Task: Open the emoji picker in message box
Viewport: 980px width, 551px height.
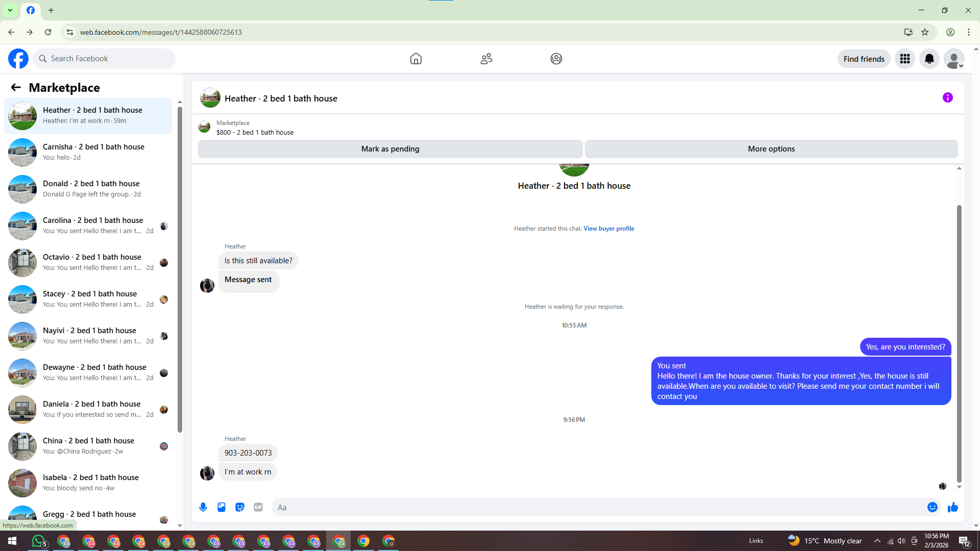Action: pyautogui.click(x=932, y=507)
